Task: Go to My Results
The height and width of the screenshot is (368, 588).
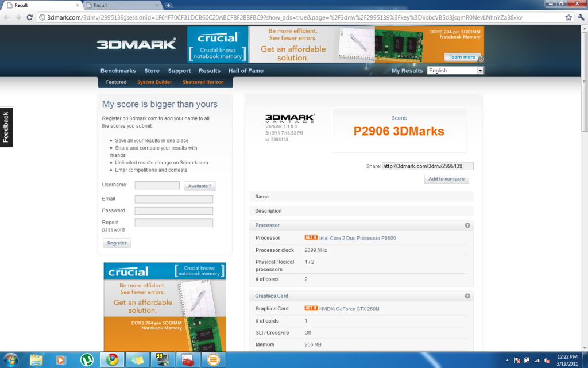Action: (407, 71)
